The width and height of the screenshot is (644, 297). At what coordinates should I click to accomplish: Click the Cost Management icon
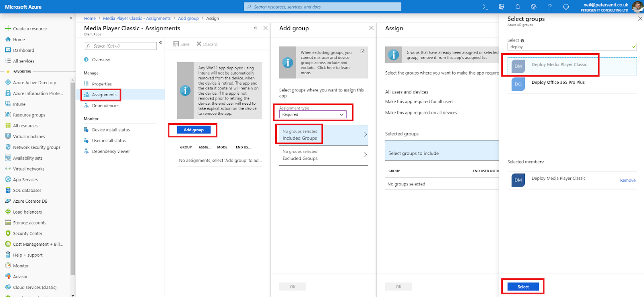[x=8, y=244]
